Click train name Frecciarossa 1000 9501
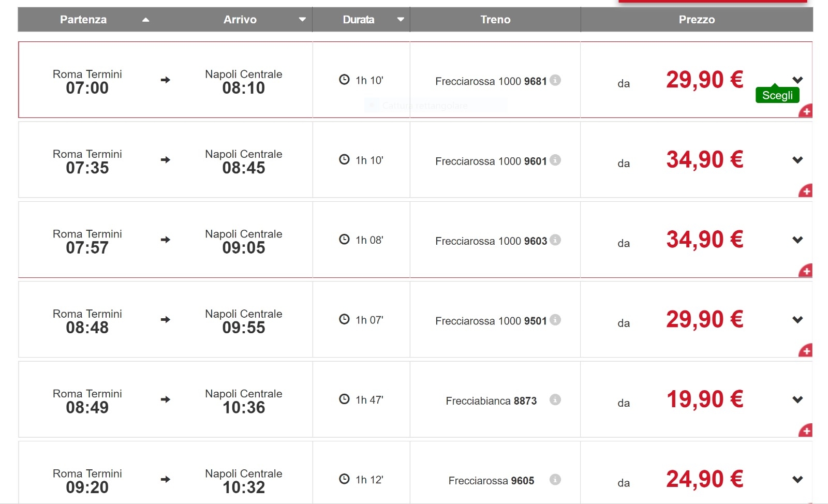The height and width of the screenshot is (504, 828). pyautogui.click(x=491, y=321)
